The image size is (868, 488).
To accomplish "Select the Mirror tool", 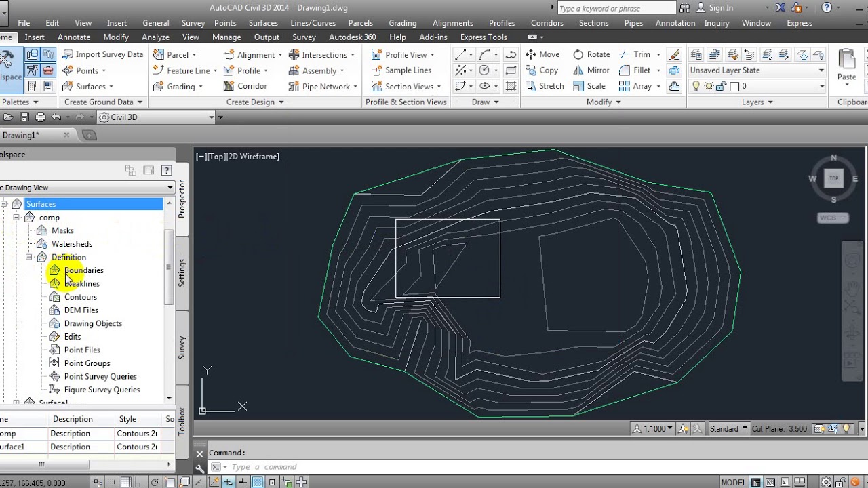I will tap(591, 70).
